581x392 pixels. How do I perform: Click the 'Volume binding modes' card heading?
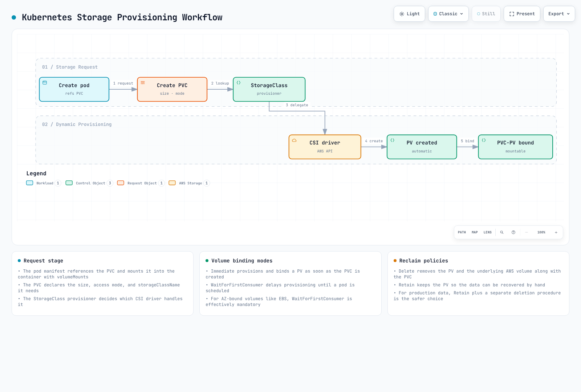click(242, 261)
